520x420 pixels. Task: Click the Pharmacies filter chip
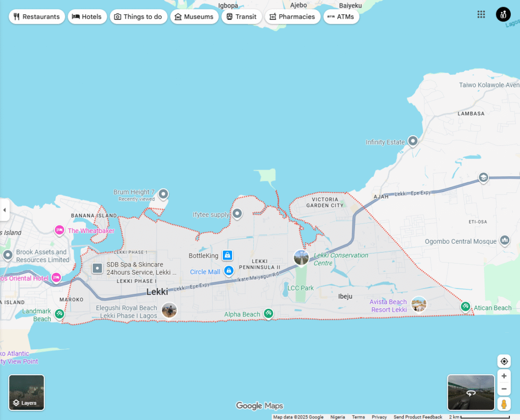[x=292, y=17]
